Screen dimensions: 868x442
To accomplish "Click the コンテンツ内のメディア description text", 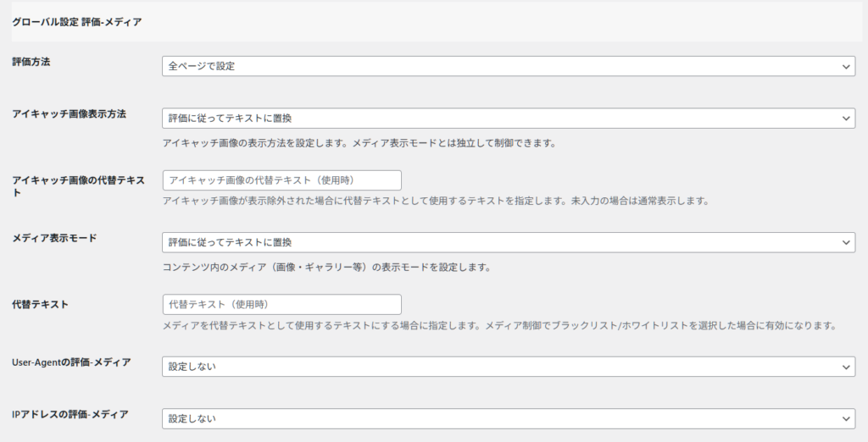I will pos(326,268).
